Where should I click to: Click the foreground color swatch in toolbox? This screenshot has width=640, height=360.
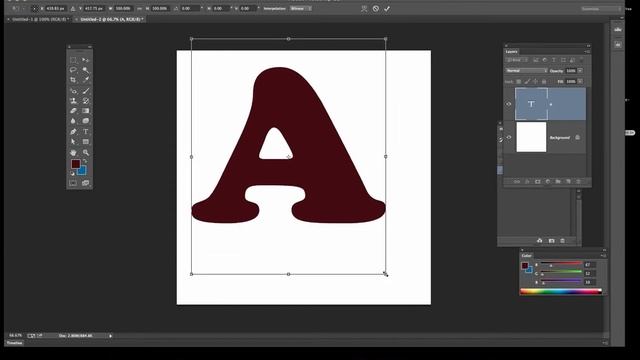(x=75, y=163)
